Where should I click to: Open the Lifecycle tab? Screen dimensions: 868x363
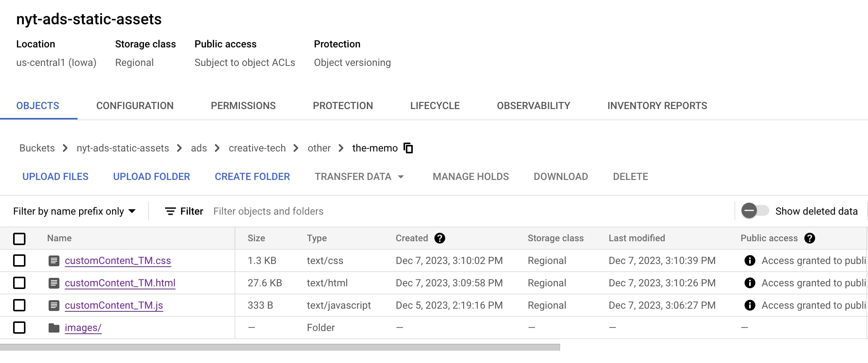tap(435, 106)
